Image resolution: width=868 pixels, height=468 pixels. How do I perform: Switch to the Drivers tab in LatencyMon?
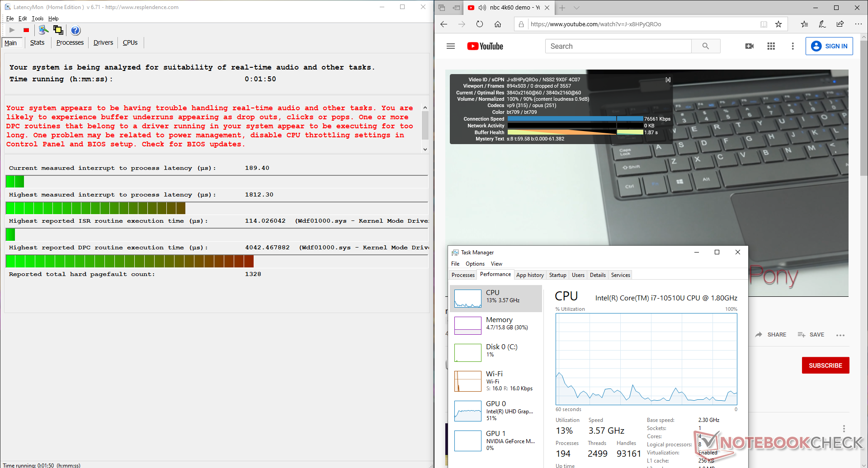[x=103, y=42]
